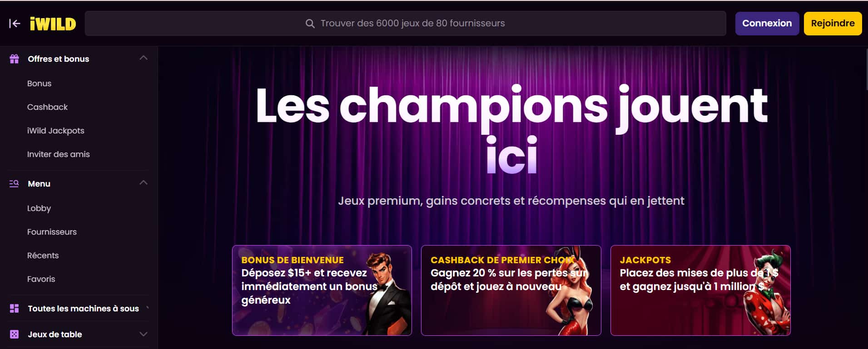Click the dice icon for Jeux de table

pyautogui.click(x=15, y=334)
